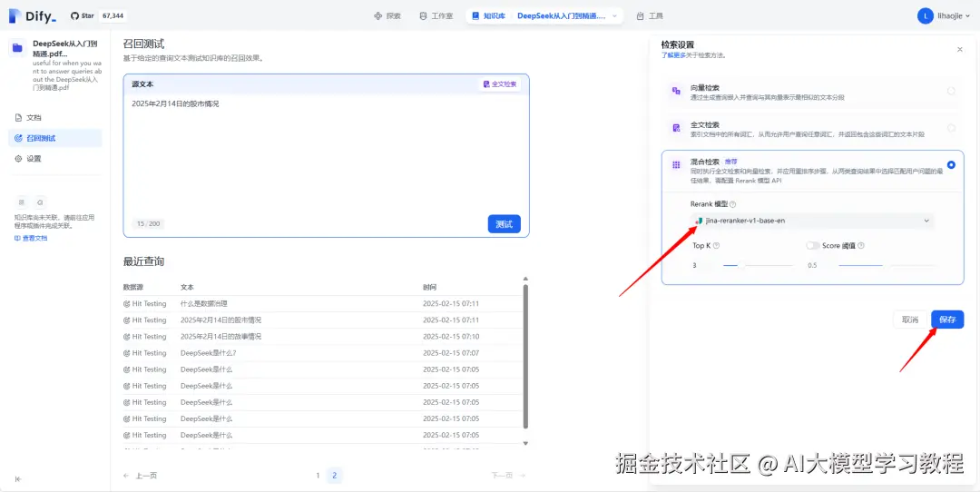Click the jina reranker model logo icon
Screen dimensions: 980x492
click(698, 221)
